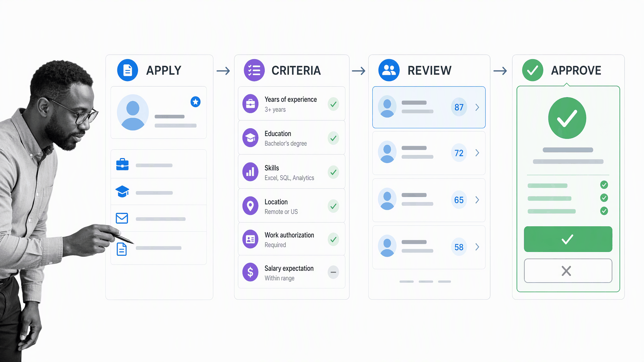
Task: Expand the candidate scored 87
Action: point(477,107)
